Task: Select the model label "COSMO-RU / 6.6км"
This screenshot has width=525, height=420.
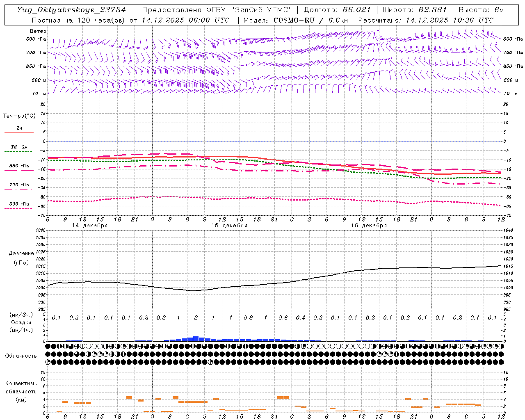Action: 310,20
